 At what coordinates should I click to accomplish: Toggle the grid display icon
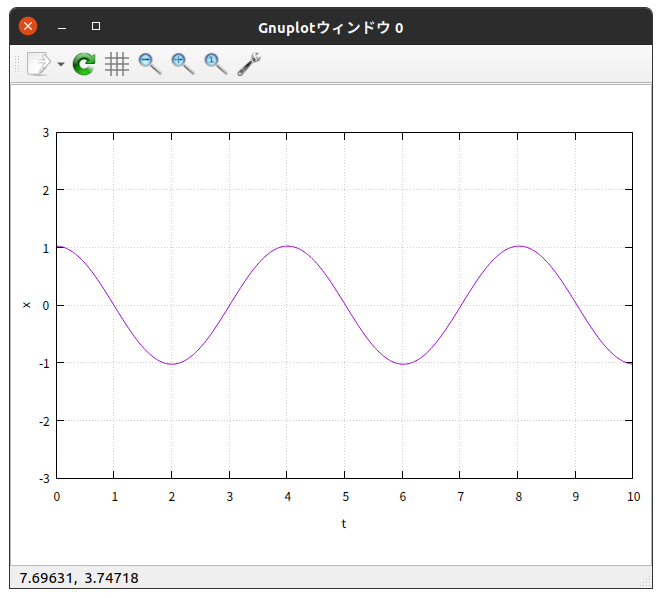[x=117, y=64]
